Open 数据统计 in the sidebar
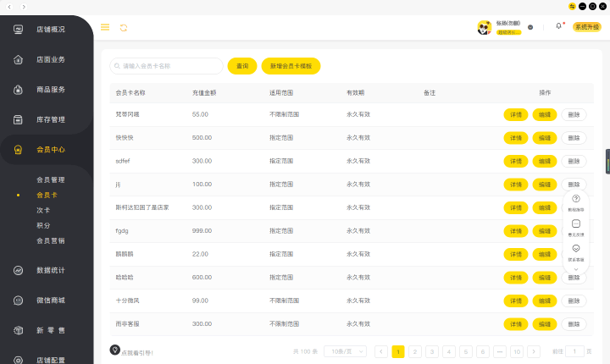 pos(50,270)
